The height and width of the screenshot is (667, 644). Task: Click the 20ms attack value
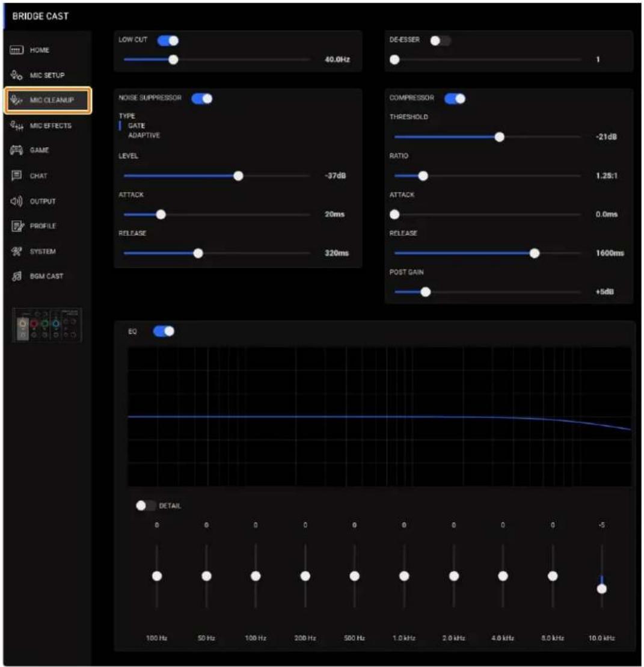tap(335, 214)
